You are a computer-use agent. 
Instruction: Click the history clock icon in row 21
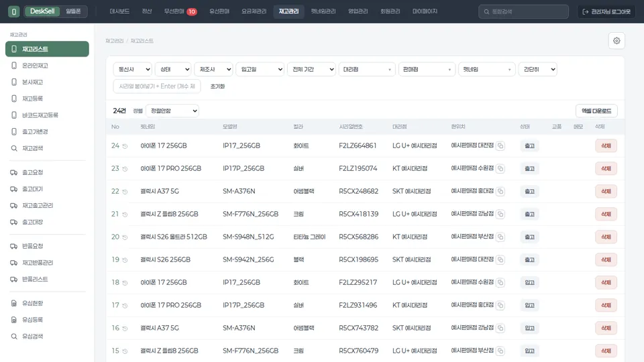click(x=125, y=215)
